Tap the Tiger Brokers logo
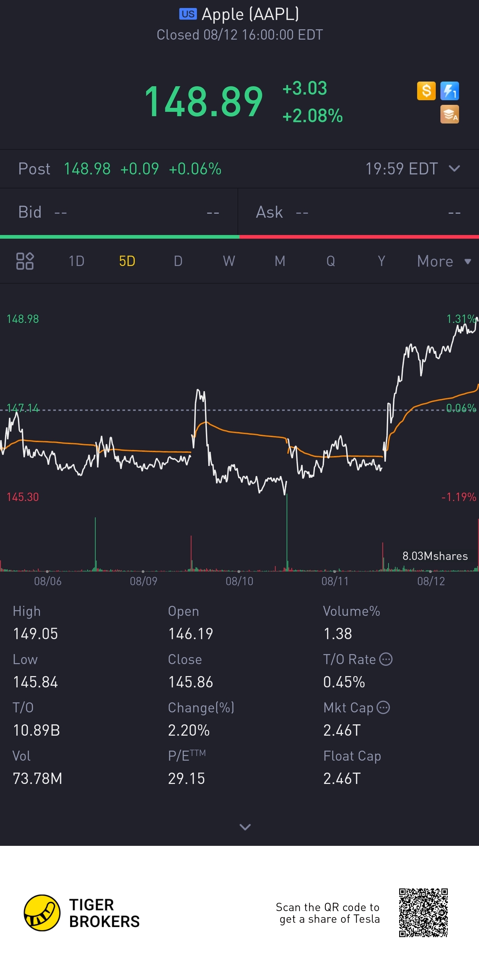Screen dimensions: 479x980 82,913
